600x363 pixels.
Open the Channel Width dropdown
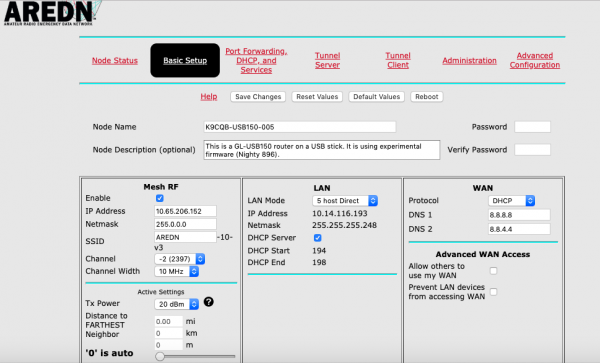tap(176, 272)
